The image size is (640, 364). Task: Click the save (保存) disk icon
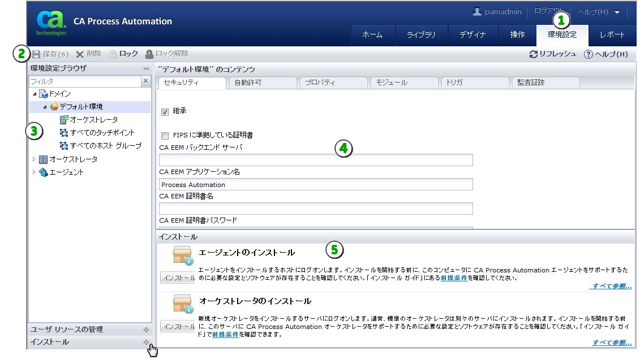36,54
